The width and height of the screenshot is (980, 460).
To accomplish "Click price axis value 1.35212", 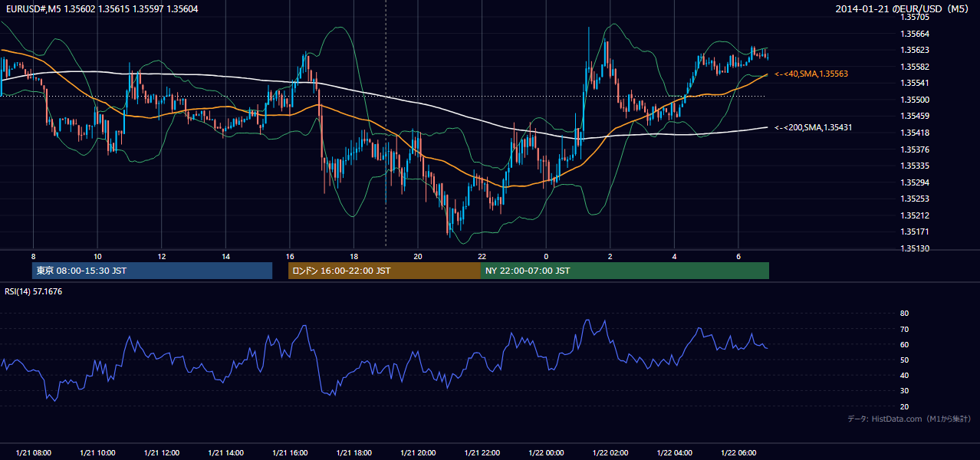I will [x=915, y=215].
